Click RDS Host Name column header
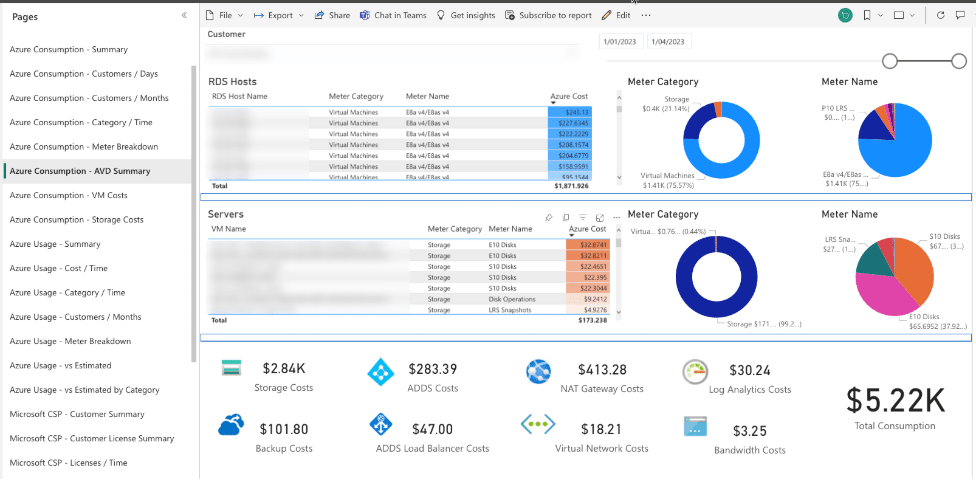 [x=240, y=96]
